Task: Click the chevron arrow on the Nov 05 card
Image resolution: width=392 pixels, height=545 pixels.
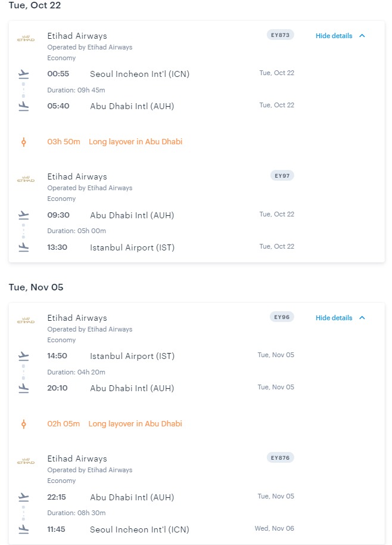Action: (x=362, y=318)
